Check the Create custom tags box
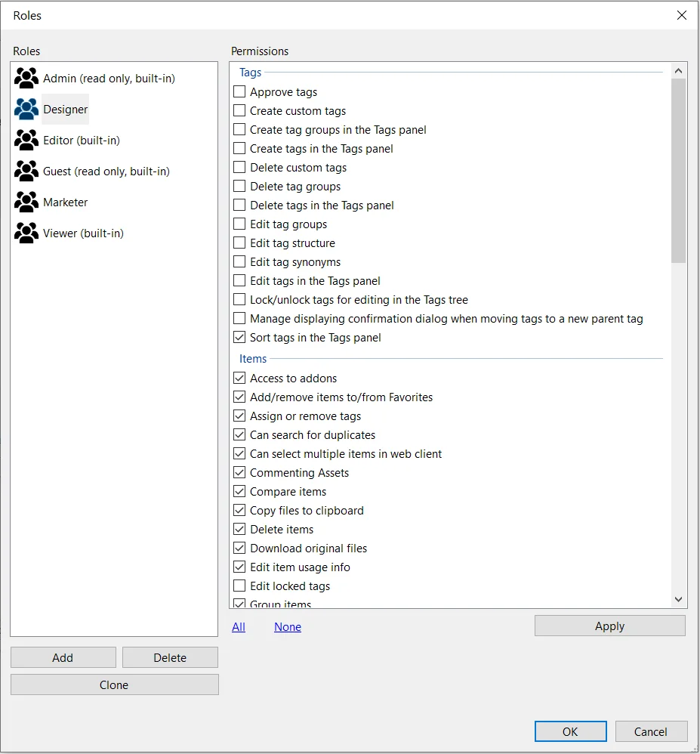The height and width of the screenshot is (754, 700). 239,110
